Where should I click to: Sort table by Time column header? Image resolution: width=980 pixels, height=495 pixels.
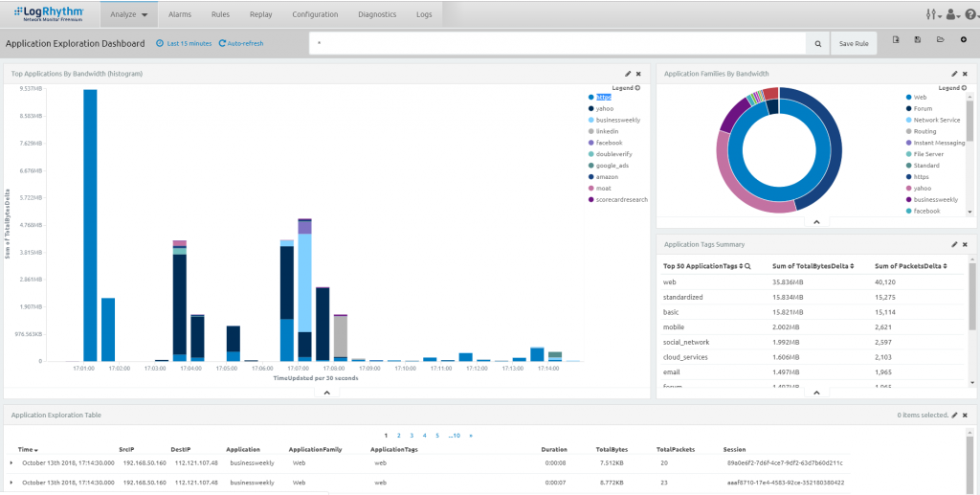pos(28,449)
